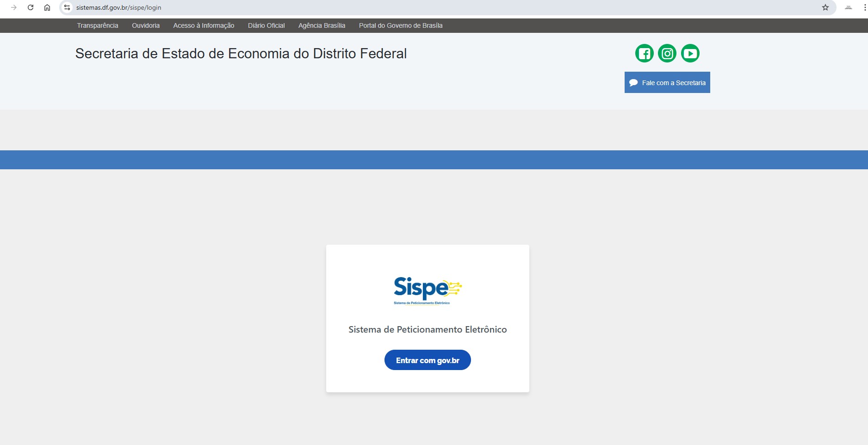This screenshot has width=868, height=445.
Task: Reload the Sispe login page
Action: pos(31,7)
